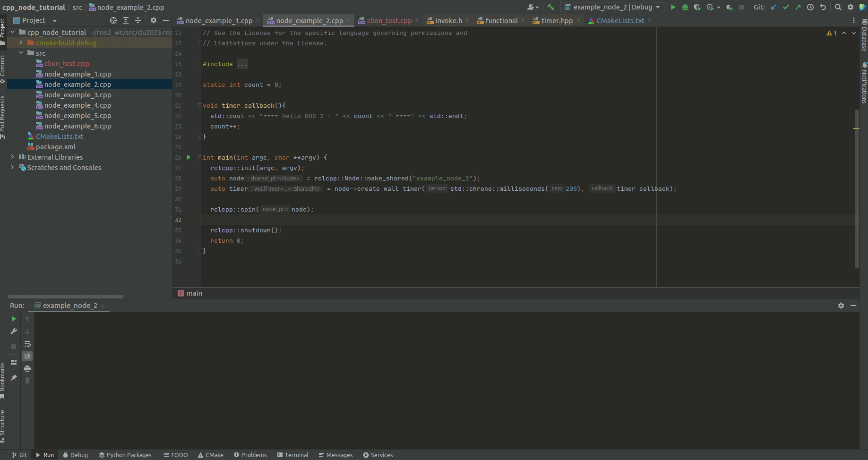
Task: Toggle Database sidebar on right edge
Action: click(864, 35)
